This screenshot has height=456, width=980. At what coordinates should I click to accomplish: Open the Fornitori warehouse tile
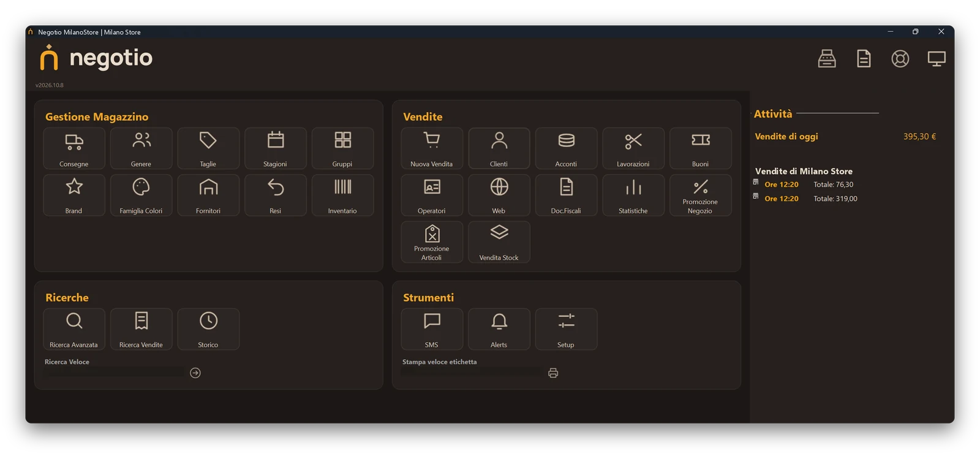tap(208, 195)
